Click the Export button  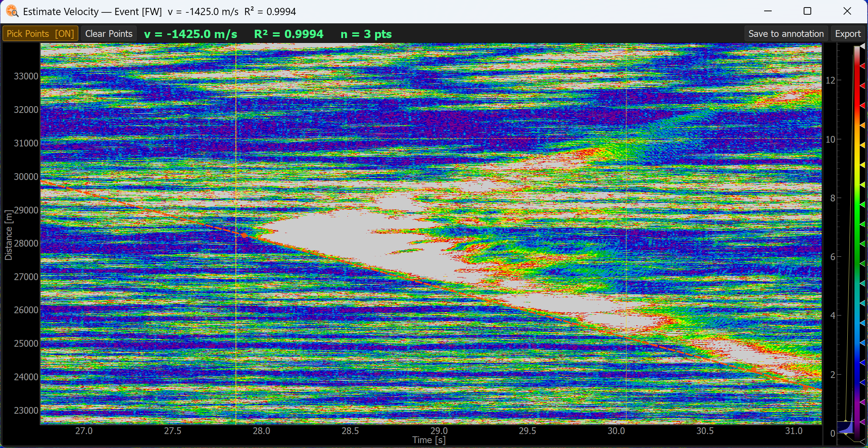848,34
